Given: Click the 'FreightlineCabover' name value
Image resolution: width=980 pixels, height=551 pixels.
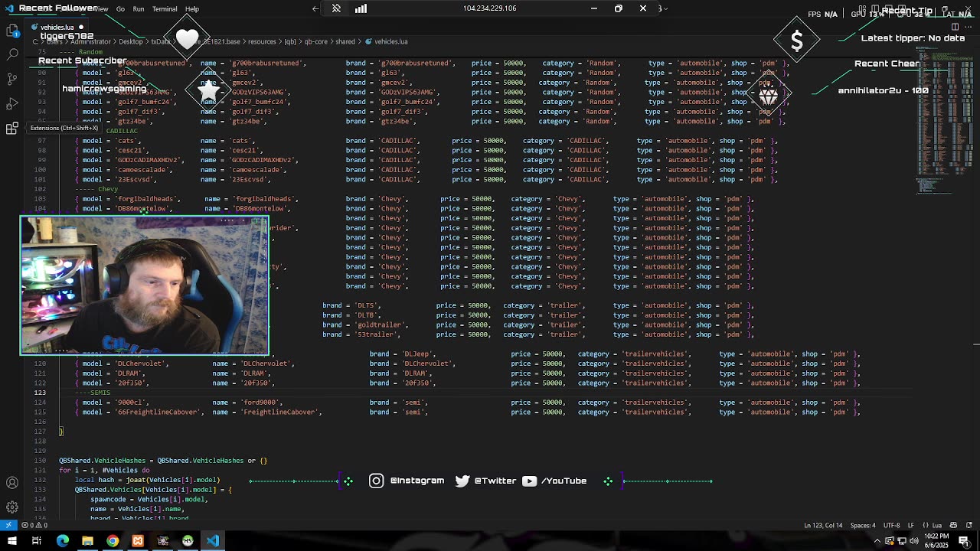Looking at the screenshot, I should pyautogui.click(x=279, y=412).
